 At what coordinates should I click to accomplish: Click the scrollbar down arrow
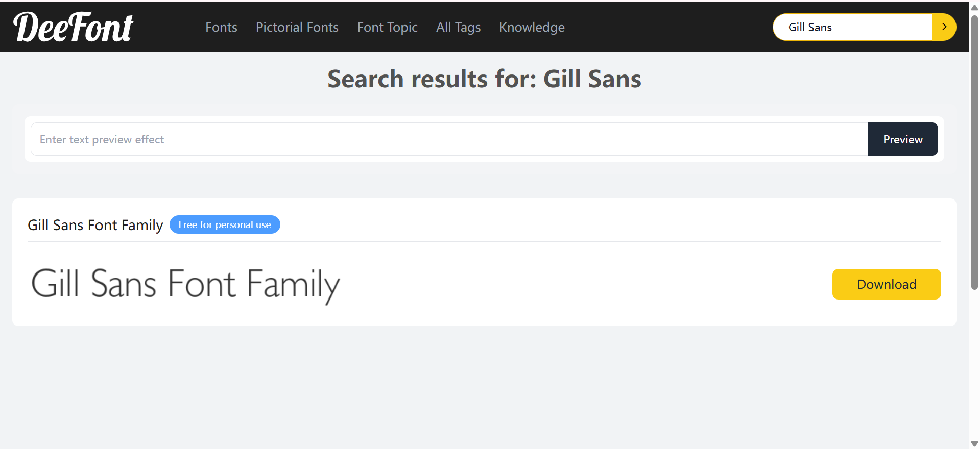tap(973, 442)
